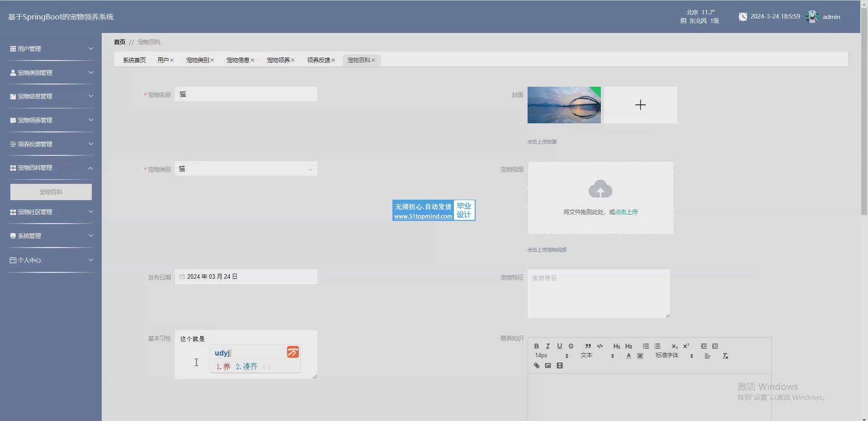Image resolution: width=868 pixels, height=421 pixels.
Task: Apply H2 heading in editor
Action: point(629,346)
